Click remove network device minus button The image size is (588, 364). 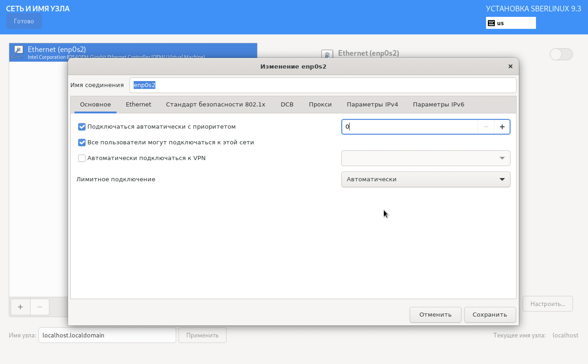pyautogui.click(x=40, y=307)
